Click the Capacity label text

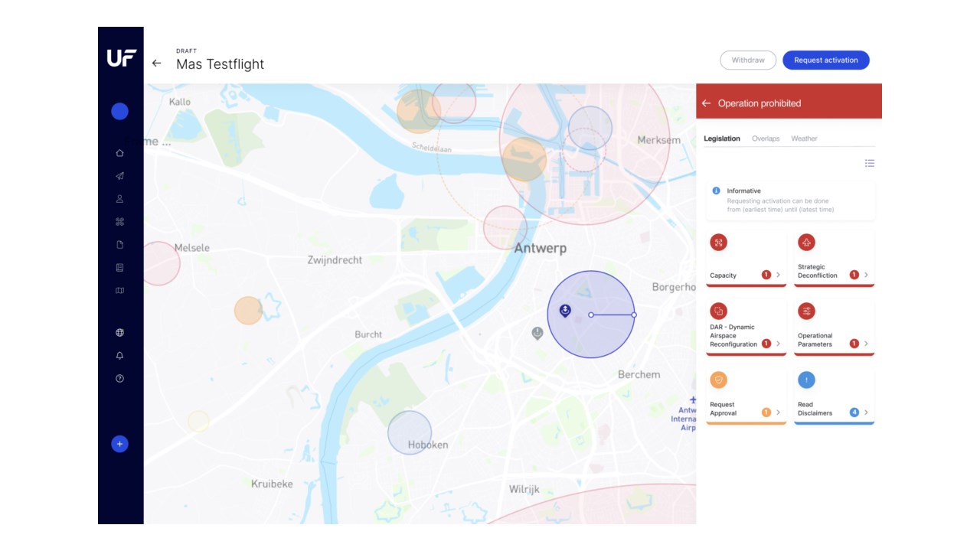[x=723, y=275]
